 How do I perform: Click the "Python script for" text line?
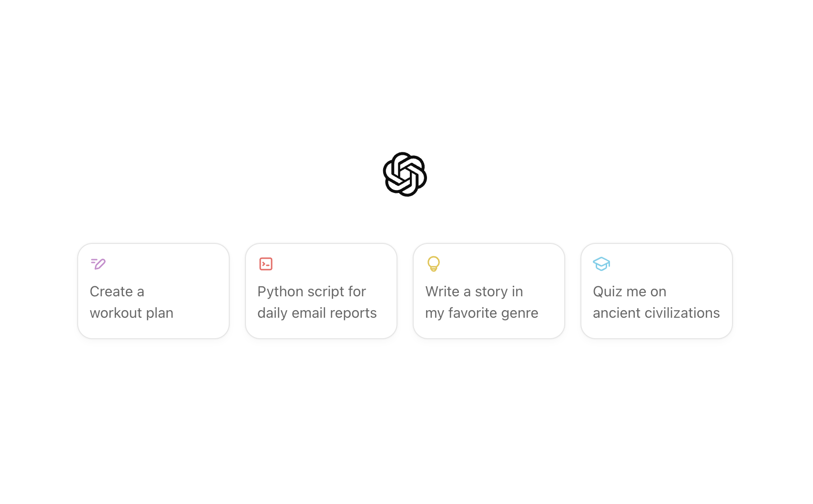(312, 292)
